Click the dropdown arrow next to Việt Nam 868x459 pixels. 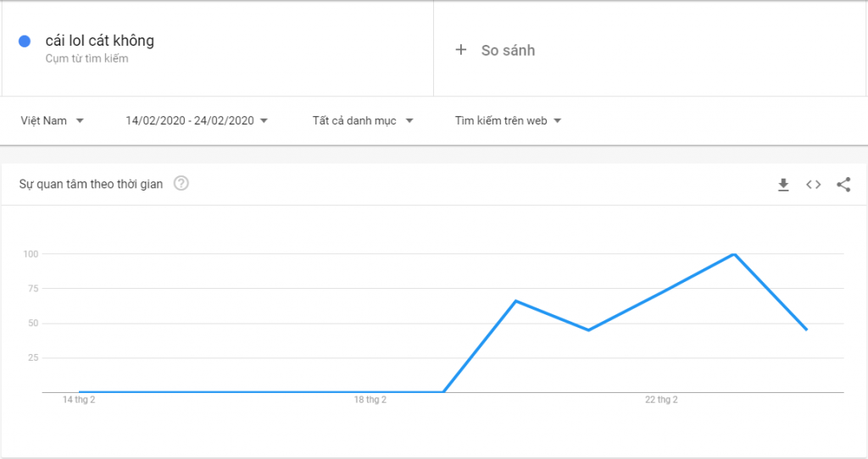[x=80, y=121]
